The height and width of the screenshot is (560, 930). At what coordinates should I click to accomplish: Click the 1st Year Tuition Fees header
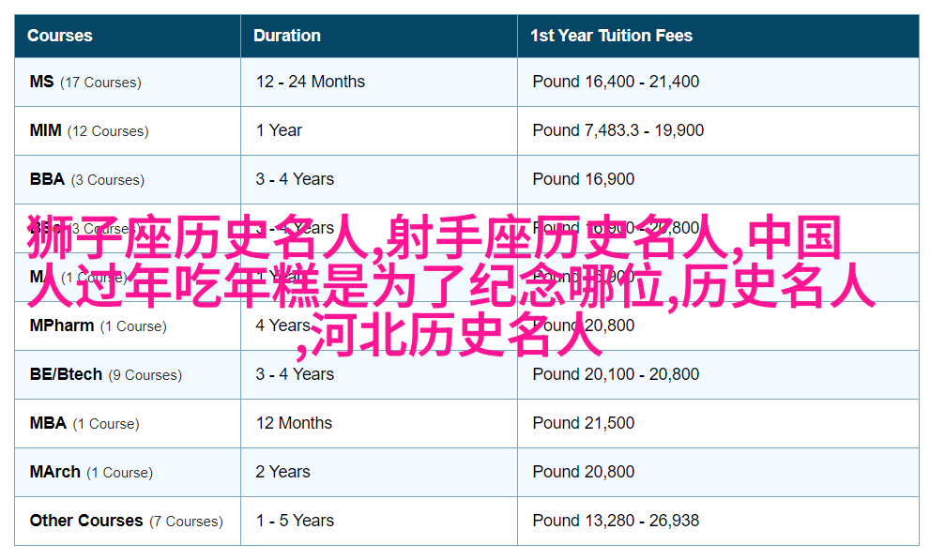[611, 36]
